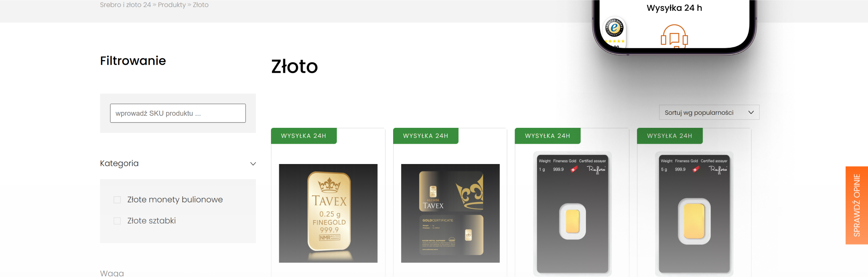This screenshot has width=868, height=277.
Task: Open the Produkty breadcrumb link
Action: tap(172, 5)
